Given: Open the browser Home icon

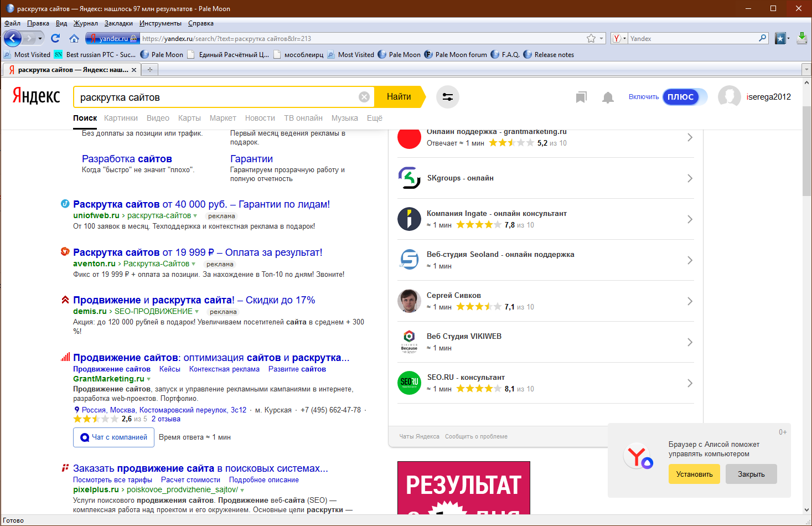Looking at the screenshot, I should (74, 38).
